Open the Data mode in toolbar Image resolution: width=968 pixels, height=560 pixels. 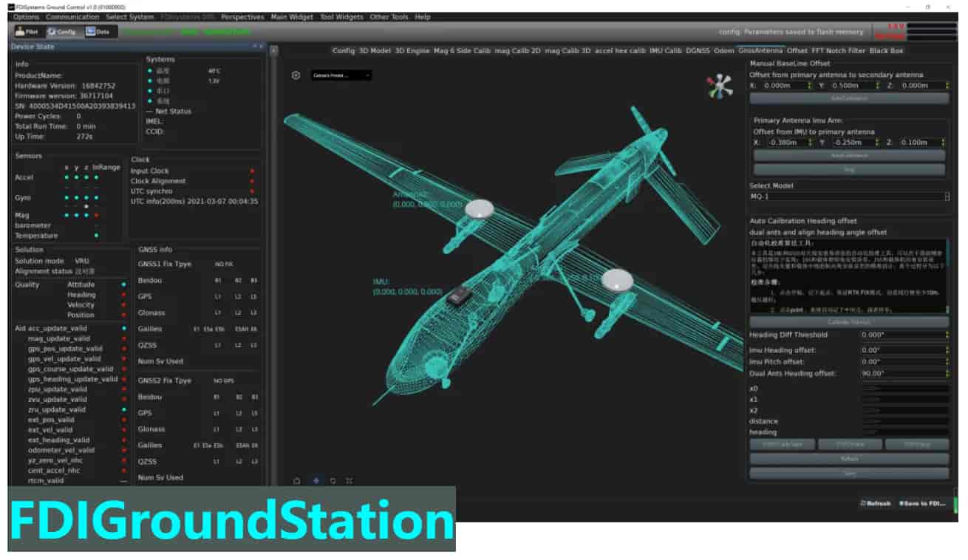click(x=98, y=32)
